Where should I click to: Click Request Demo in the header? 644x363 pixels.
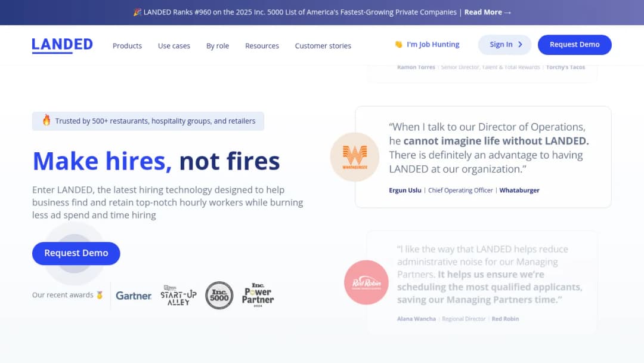575,45
